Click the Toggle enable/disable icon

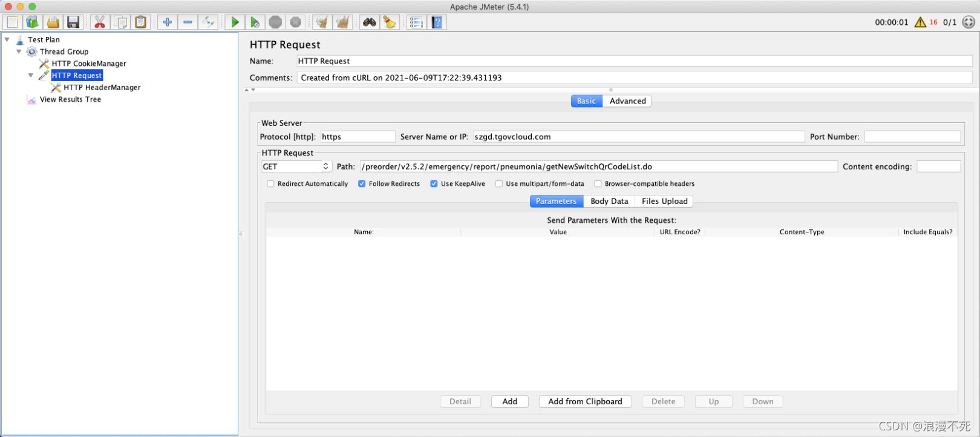208,22
